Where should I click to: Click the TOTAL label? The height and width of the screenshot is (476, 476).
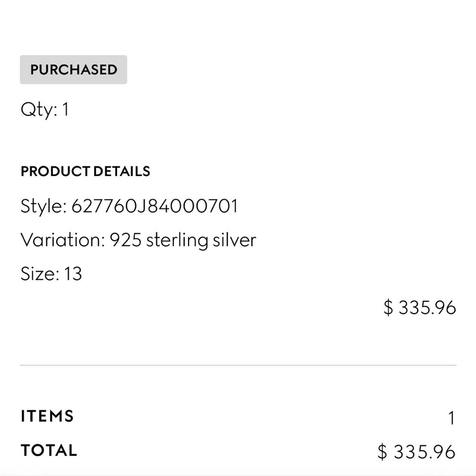click(x=49, y=450)
